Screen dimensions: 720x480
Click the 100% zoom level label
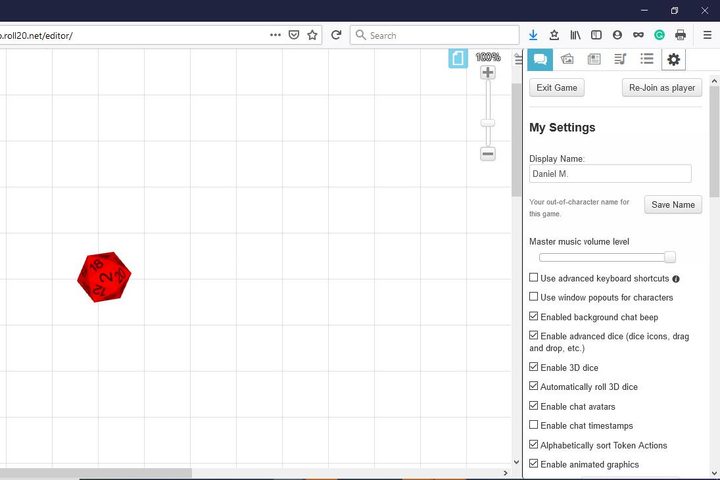tap(488, 57)
